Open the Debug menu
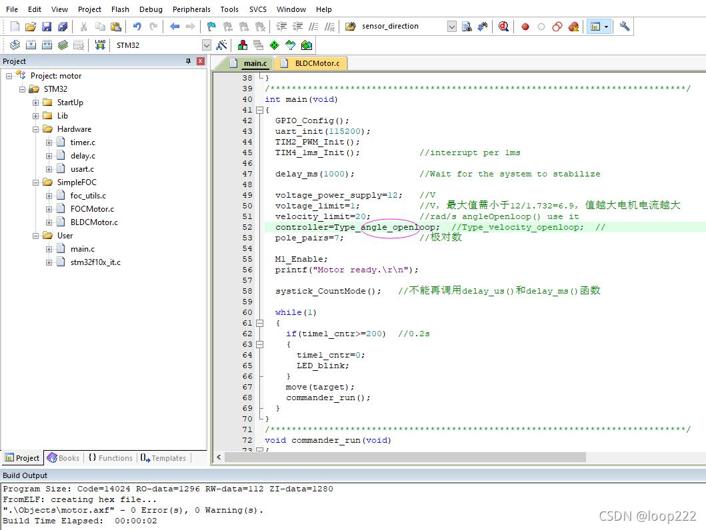This screenshot has width=706, height=530. [151, 9]
